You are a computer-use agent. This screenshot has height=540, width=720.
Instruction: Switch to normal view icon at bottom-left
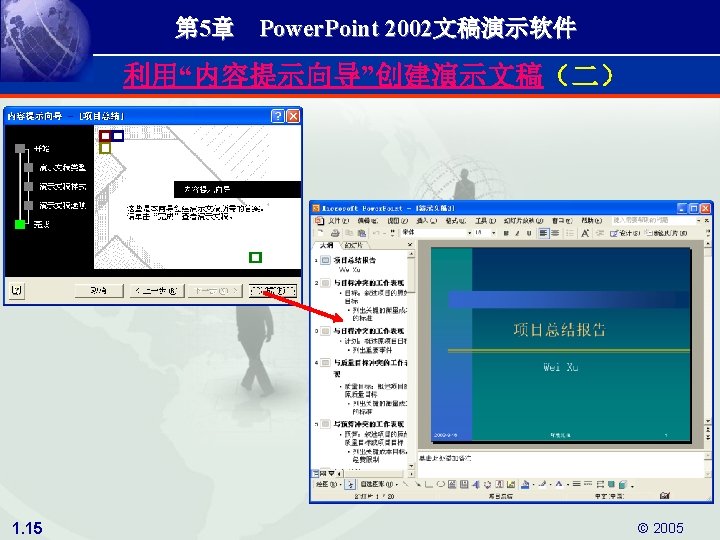point(315,472)
